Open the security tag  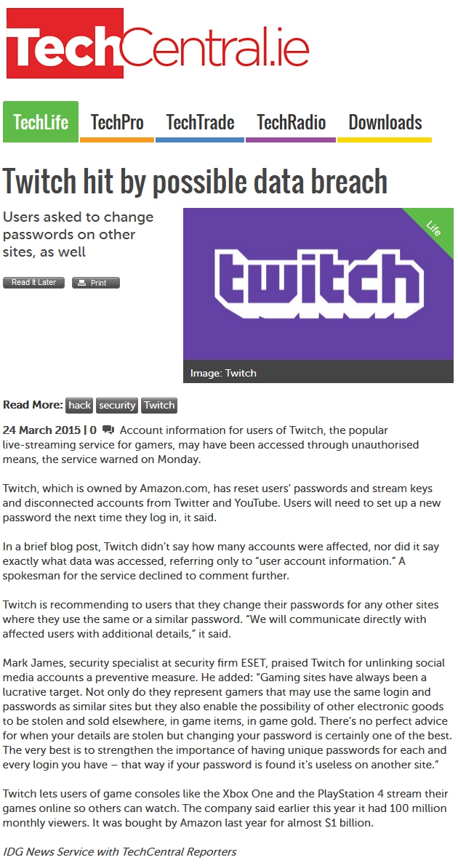pos(117,406)
